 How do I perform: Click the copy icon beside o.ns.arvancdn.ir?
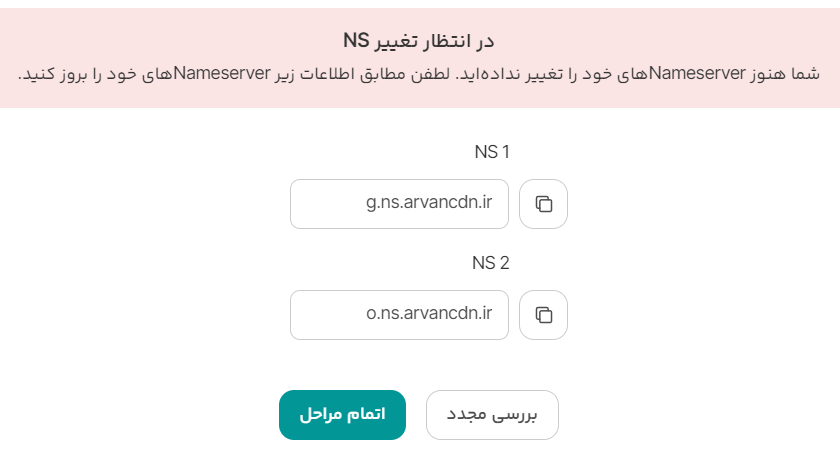(544, 315)
